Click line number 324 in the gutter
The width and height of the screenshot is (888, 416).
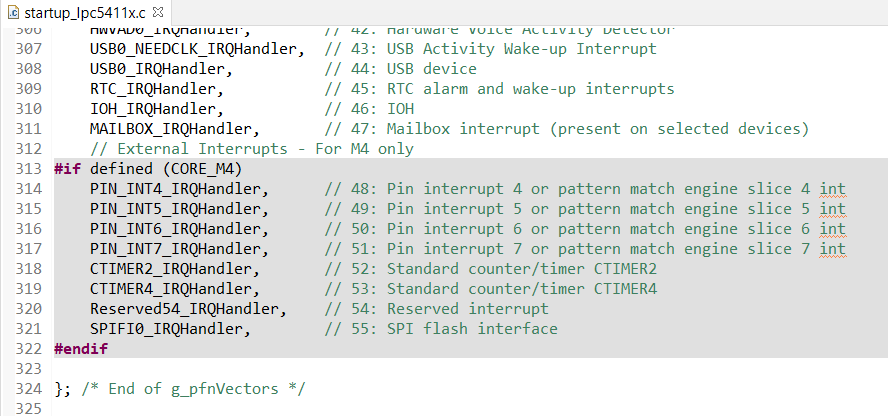coord(29,388)
